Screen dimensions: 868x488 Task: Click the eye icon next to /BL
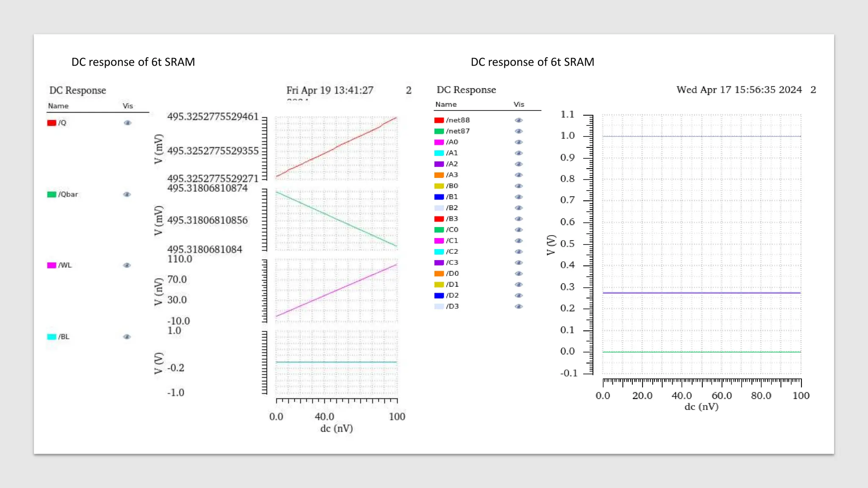[x=127, y=337]
